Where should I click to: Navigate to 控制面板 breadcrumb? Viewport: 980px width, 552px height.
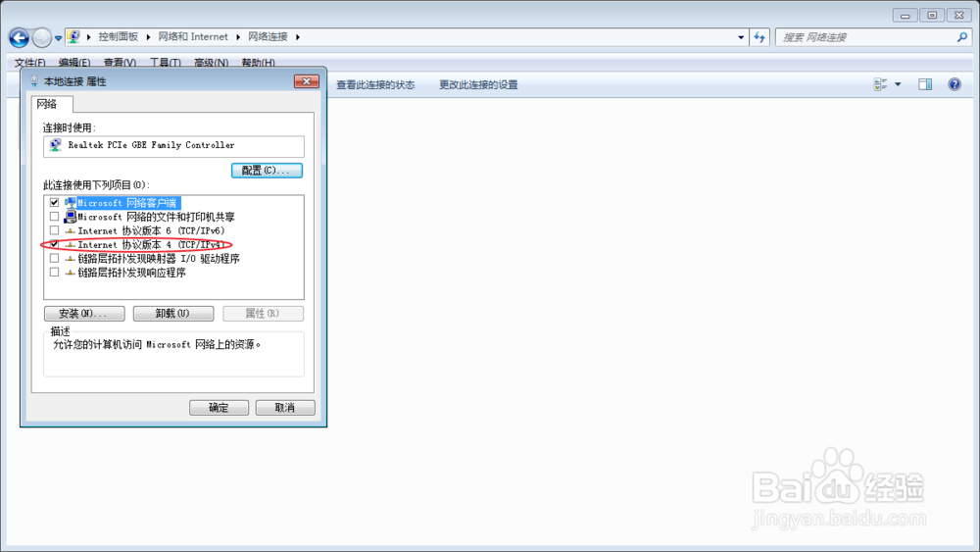coord(119,37)
